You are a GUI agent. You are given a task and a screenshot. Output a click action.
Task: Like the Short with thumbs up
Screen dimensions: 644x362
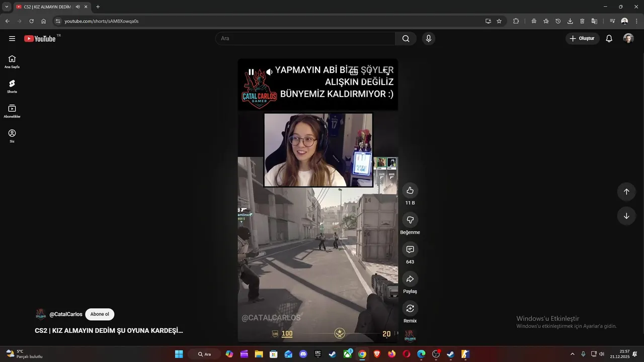tap(410, 191)
